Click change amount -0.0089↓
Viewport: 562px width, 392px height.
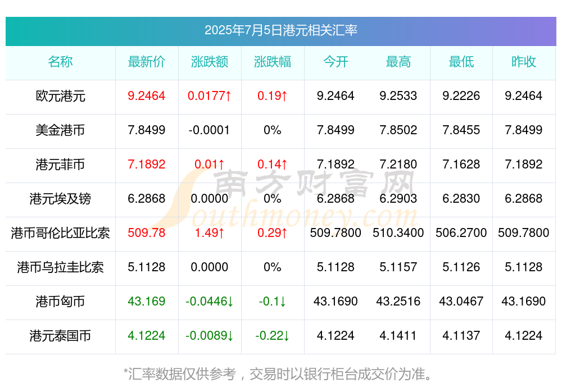coord(209,335)
